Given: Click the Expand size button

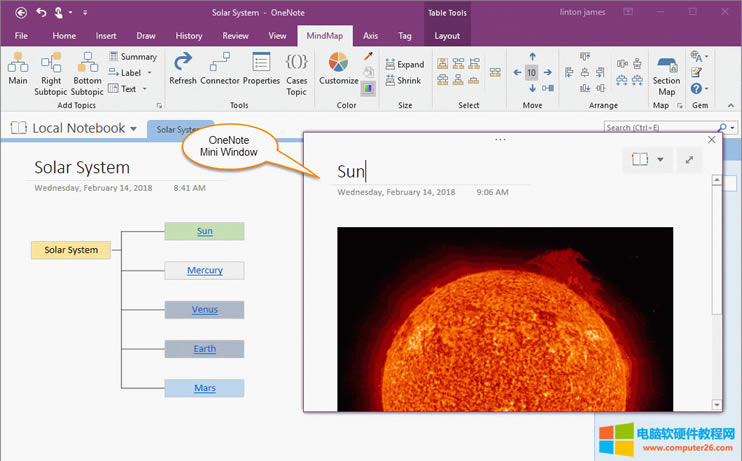Looking at the screenshot, I should (403, 64).
